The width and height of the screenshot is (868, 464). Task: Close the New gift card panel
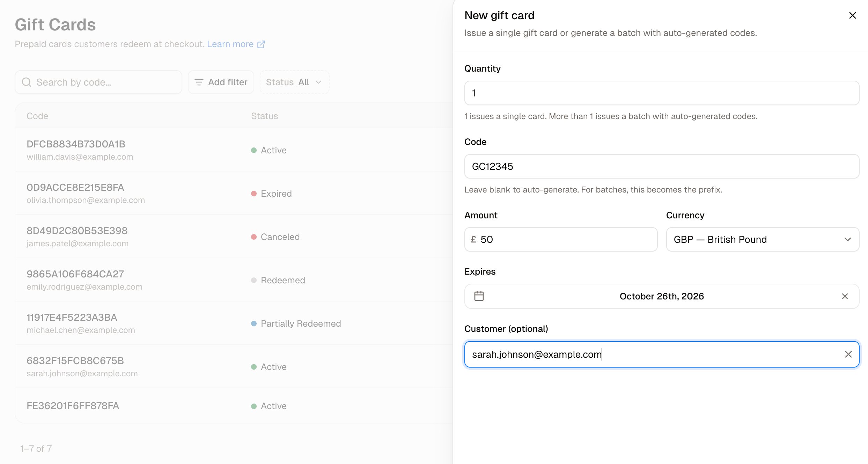point(852,15)
